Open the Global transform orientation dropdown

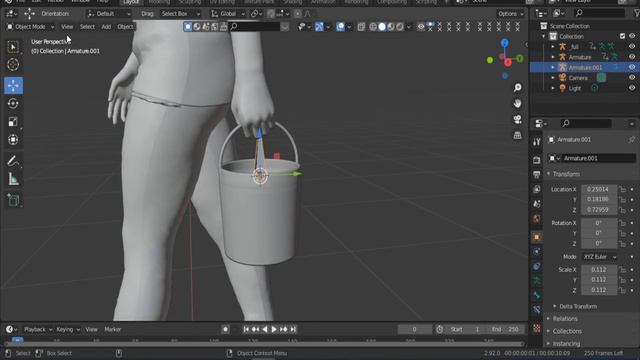click(x=228, y=13)
